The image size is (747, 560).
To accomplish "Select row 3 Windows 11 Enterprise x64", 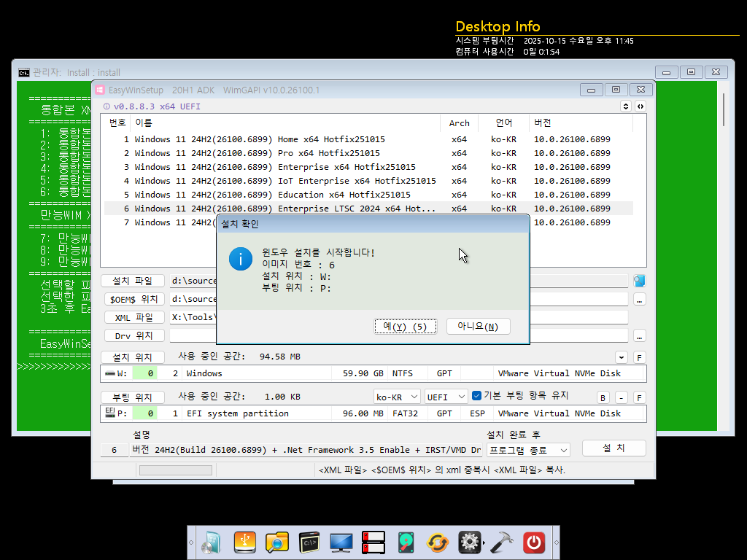I will point(368,167).
